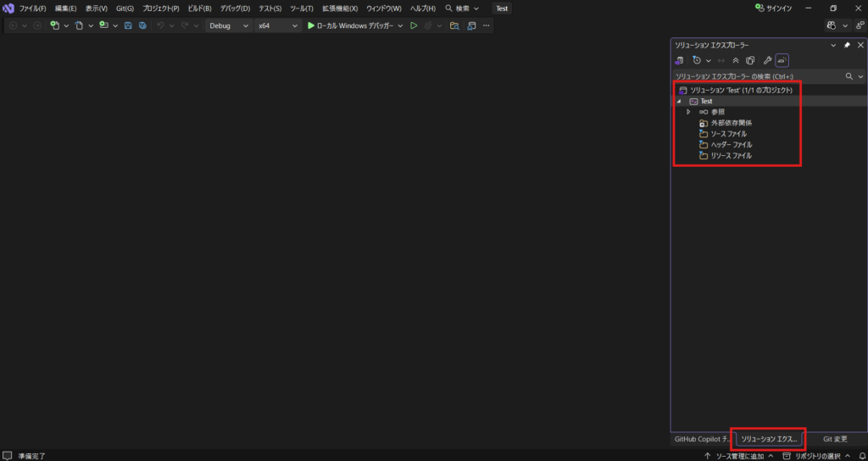868x461 pixels.
Task: Click サインイン at top right
Action: pos(773,8)
